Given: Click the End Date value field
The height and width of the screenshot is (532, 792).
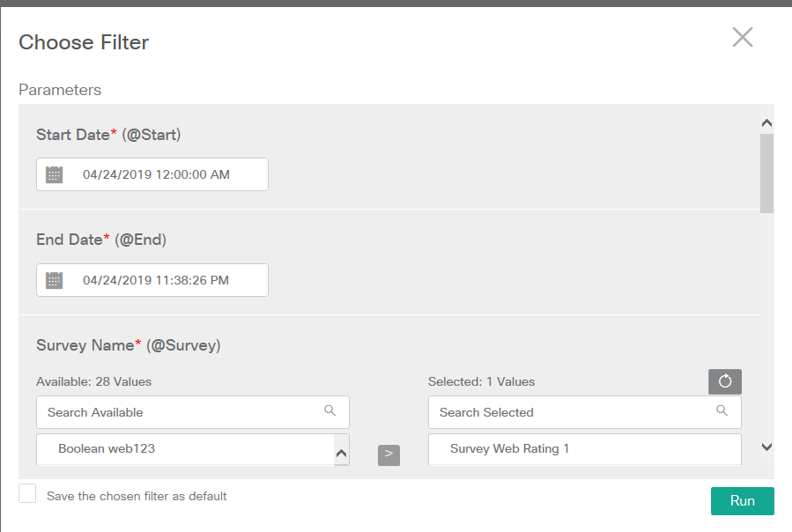Looking at the screenshot, I should pos(157,280).
